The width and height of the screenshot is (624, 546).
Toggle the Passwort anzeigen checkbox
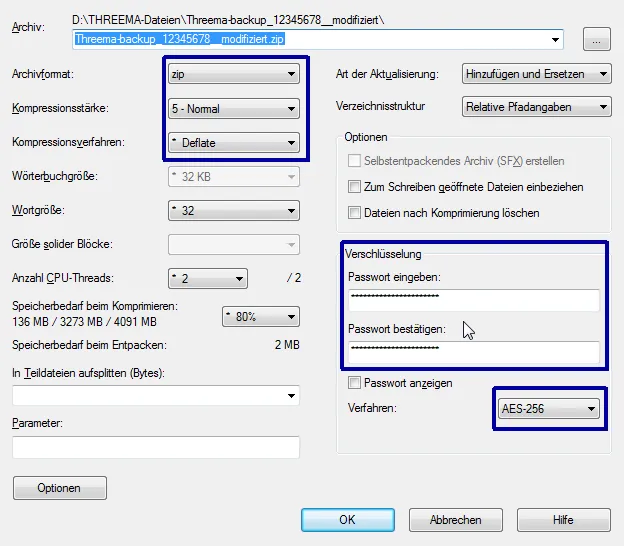[x=354, y=383]
